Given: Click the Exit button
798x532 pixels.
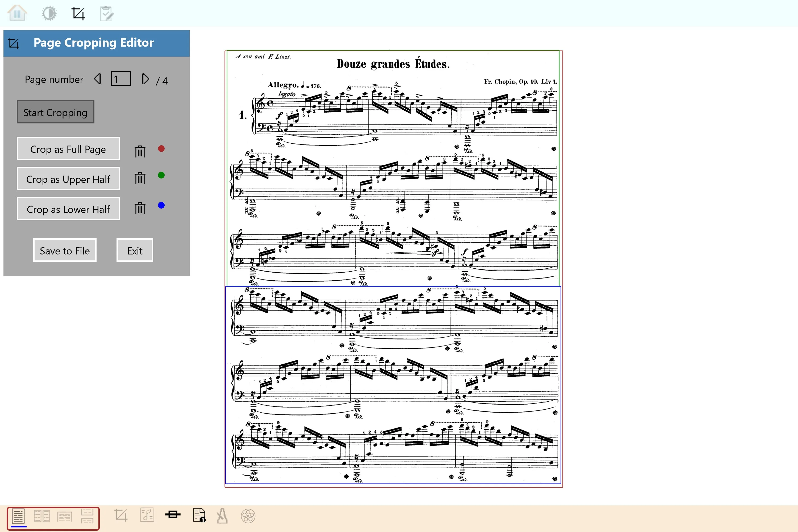Looking at the screenshot, I should [x=135, y=250].
